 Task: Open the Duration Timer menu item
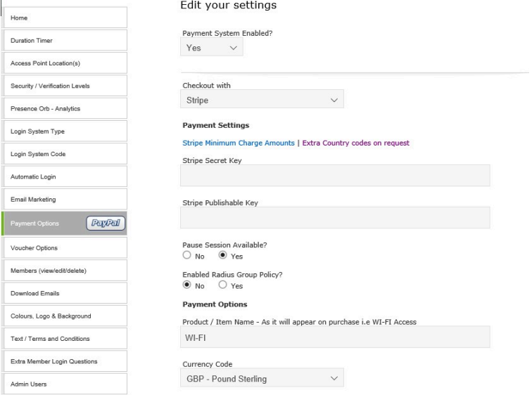click(x=65, y=41)
